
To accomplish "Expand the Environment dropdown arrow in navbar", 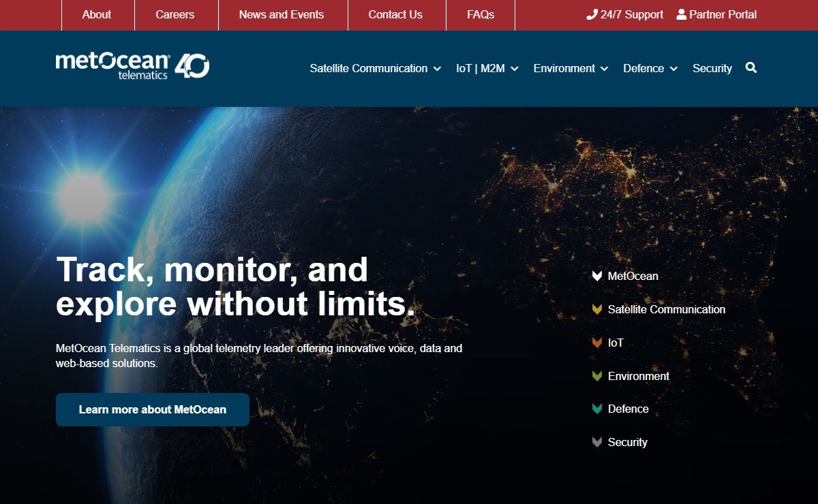I will [605, 69].
